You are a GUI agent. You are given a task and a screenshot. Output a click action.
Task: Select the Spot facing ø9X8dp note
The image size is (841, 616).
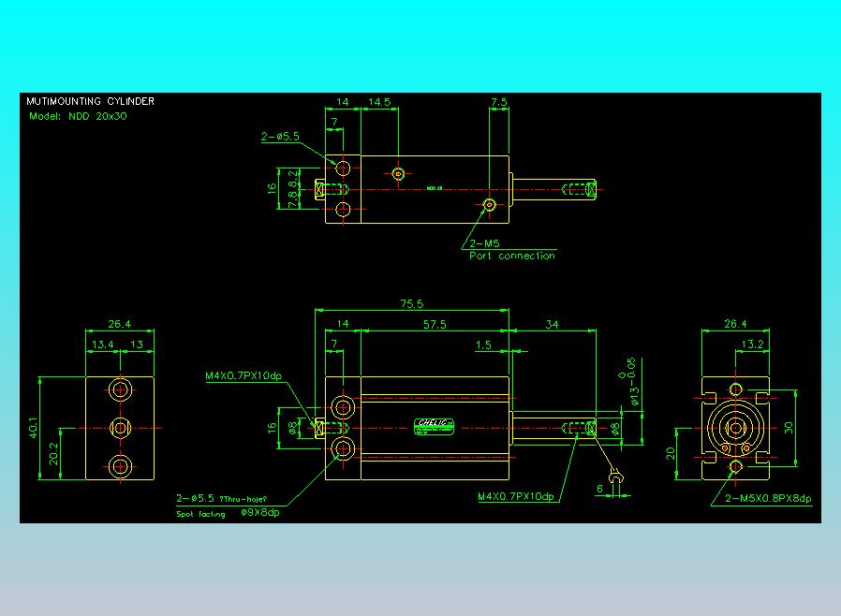pyautogui.click(x=228, y=513)
